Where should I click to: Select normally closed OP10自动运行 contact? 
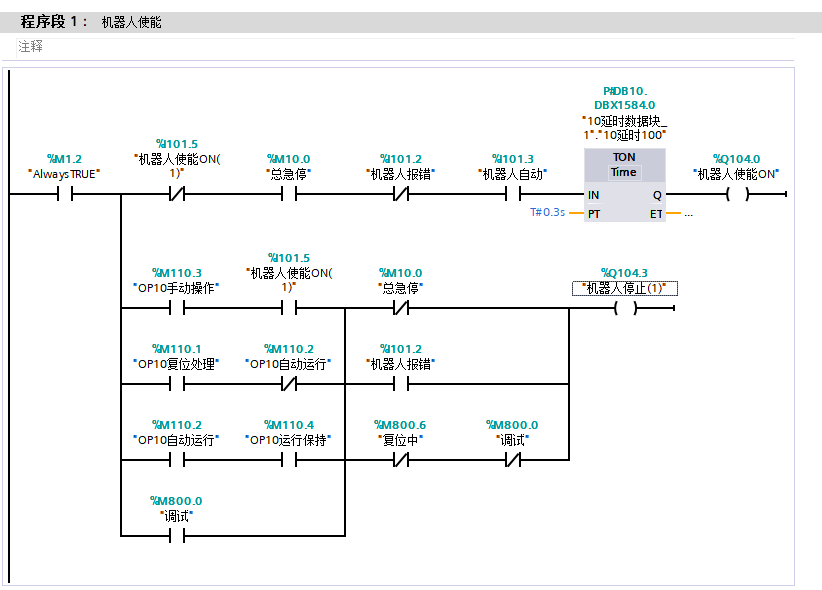289,384
